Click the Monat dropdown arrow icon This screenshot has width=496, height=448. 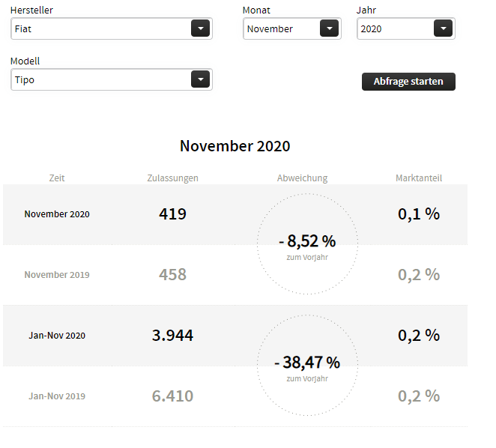[329, 28]
